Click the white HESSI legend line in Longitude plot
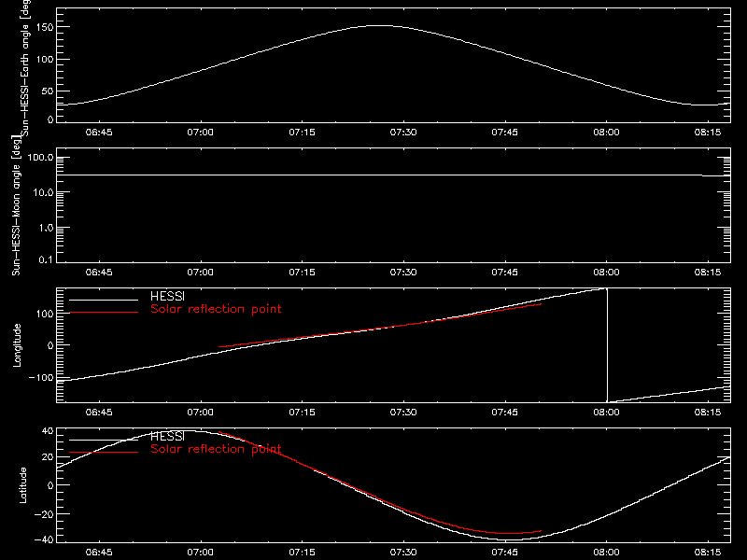The height and width of the screenshot is (560, 747). [x=104, y=300]
